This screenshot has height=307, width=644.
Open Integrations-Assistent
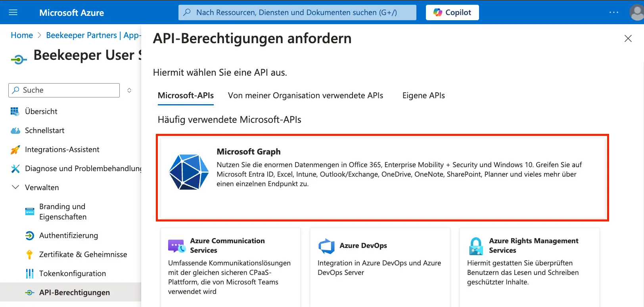click(x=62, y=149)
